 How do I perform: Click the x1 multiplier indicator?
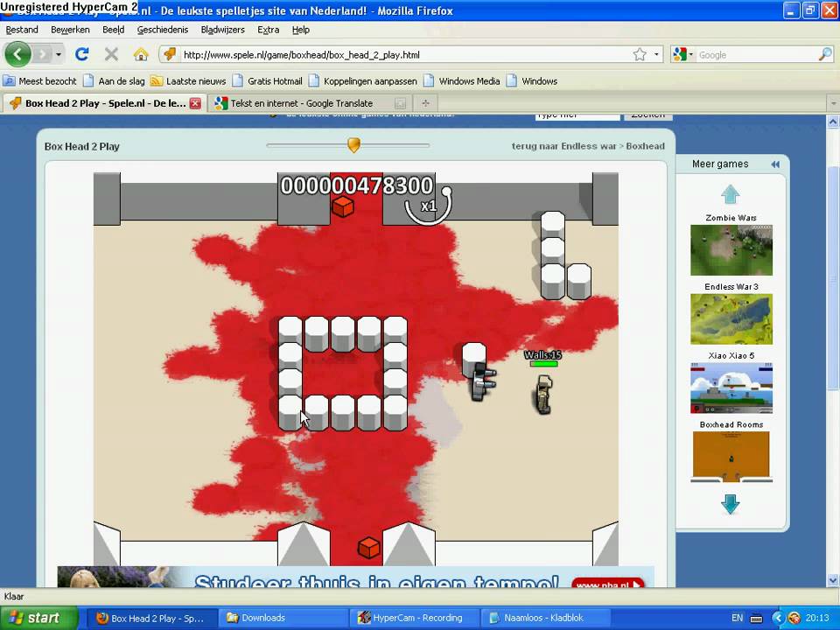coord(428,206)
